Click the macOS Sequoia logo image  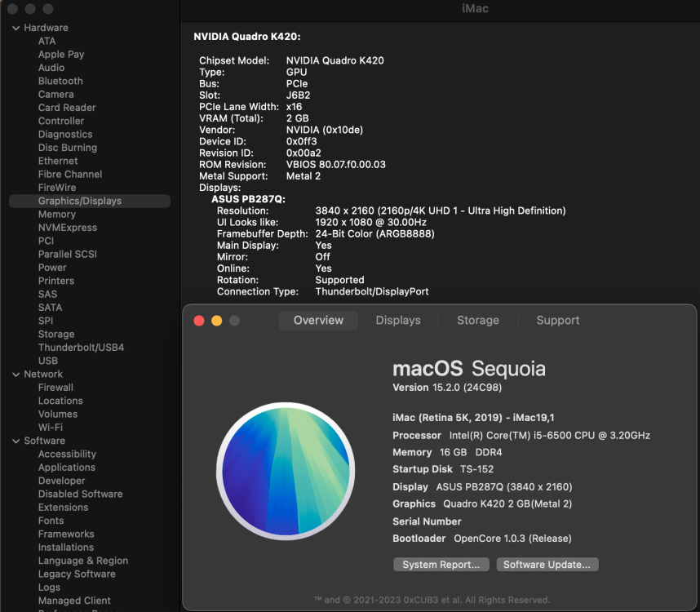pyautogui.click(x=286, y=472)
